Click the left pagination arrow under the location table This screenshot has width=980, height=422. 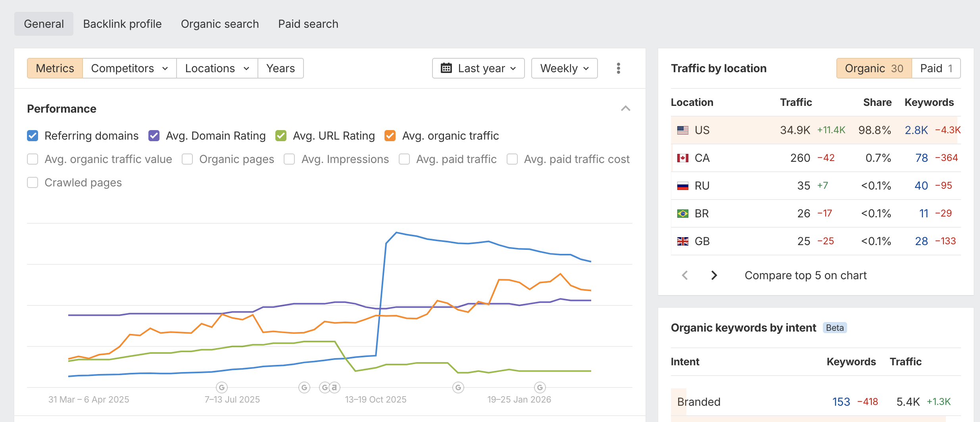point(684,275)
